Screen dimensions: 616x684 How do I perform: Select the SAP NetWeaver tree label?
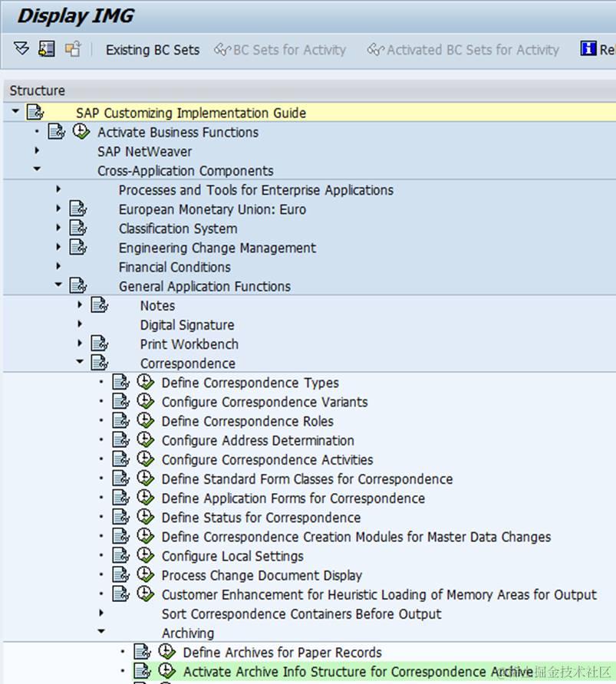[144, 151]
